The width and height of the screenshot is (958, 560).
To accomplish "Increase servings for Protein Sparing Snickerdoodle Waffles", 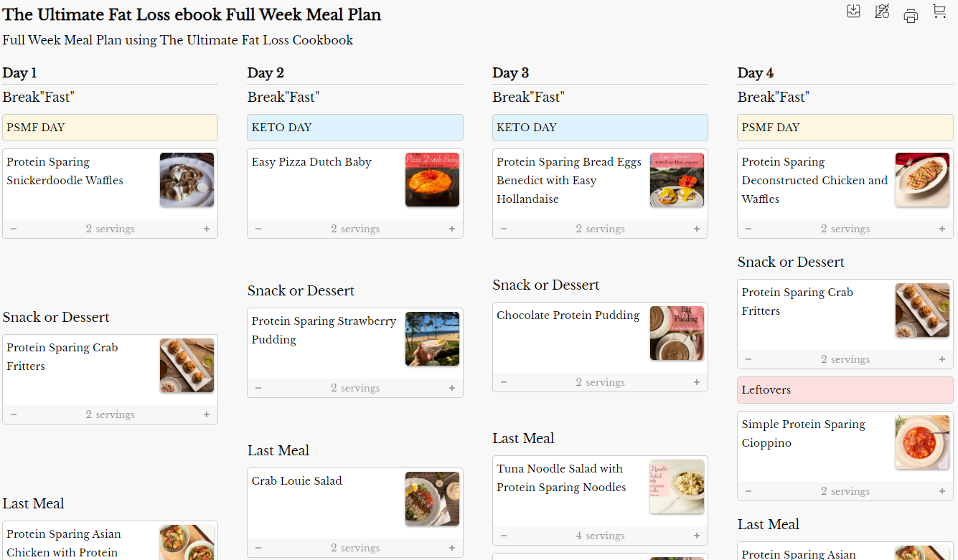I will pos(207,229).
